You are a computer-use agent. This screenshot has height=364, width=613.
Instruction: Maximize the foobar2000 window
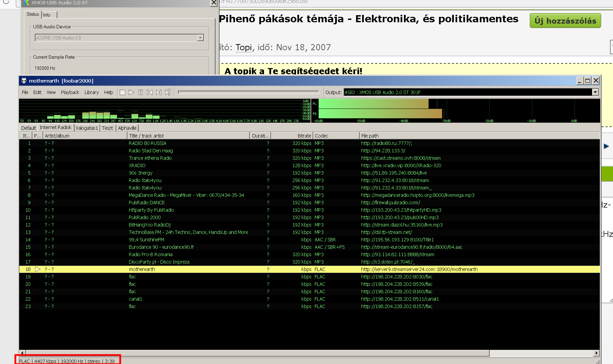(x=588, y=81)
